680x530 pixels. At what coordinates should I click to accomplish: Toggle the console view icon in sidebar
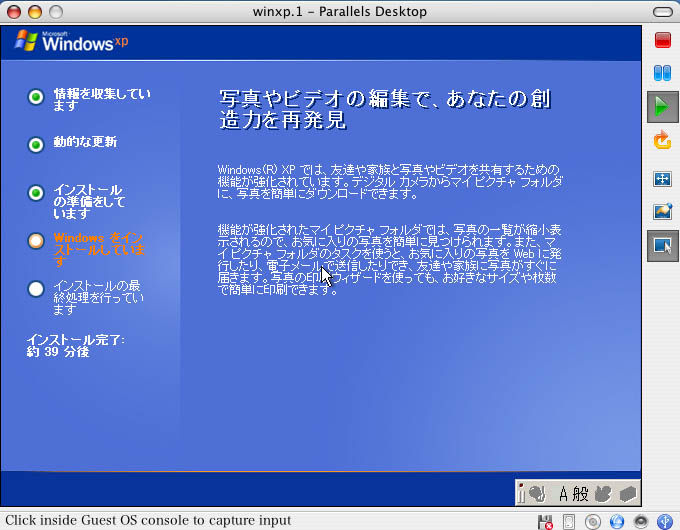662,245
